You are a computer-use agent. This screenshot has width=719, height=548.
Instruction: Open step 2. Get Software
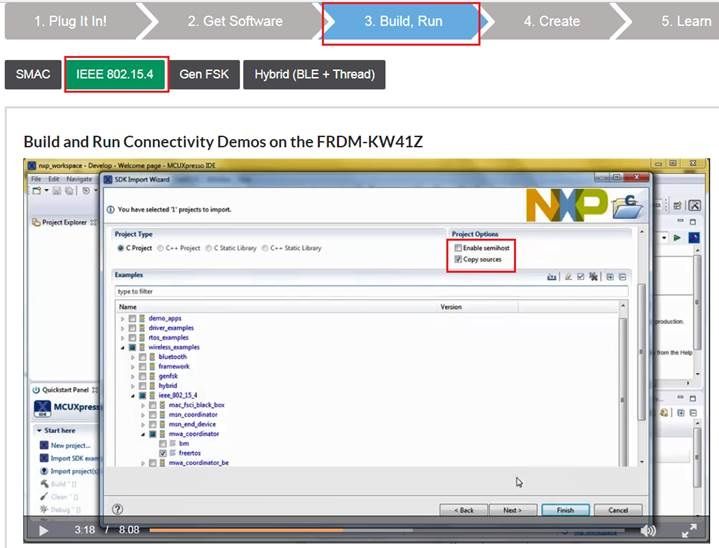(x=235, y=22)
